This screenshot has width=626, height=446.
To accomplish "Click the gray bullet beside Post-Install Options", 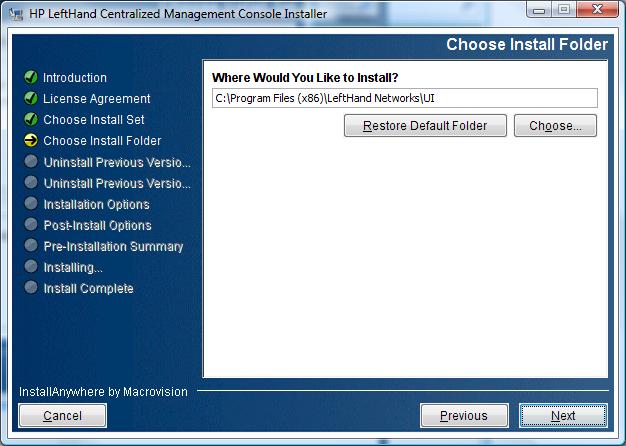I will point(31,224).
